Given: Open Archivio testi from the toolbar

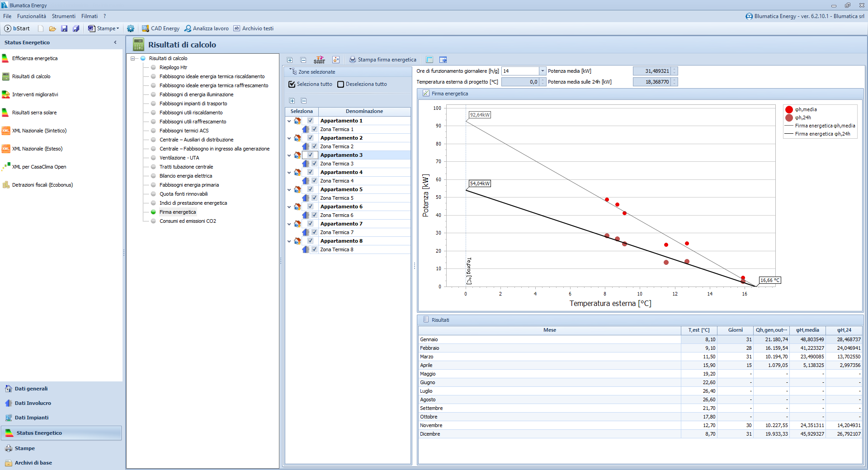Looking at the screenshot, I should click(254, 28).
